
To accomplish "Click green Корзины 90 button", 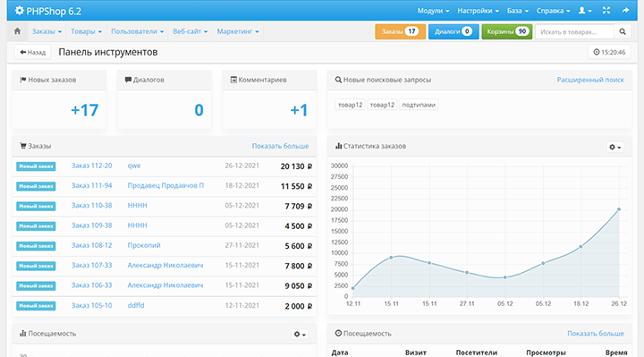I will point(507,31).
